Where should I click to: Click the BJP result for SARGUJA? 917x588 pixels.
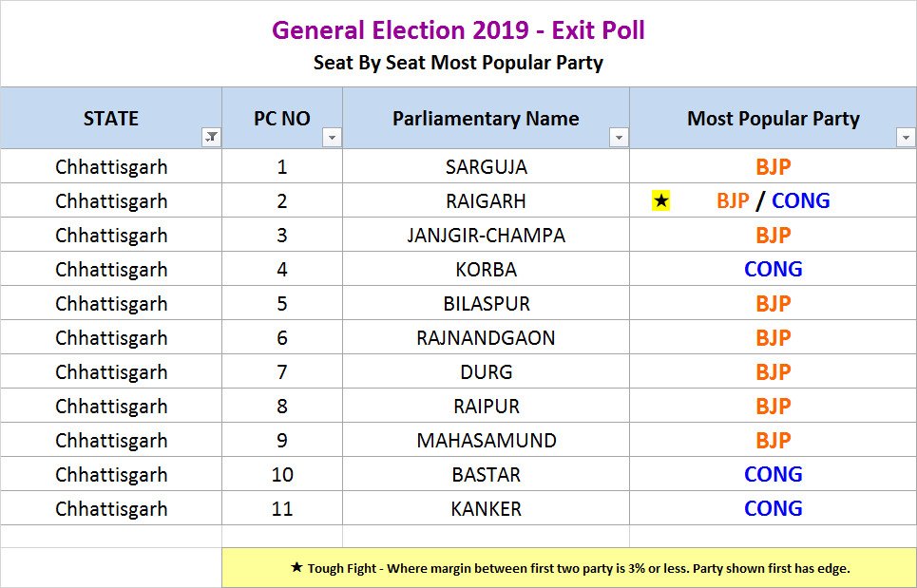(773, 167)
